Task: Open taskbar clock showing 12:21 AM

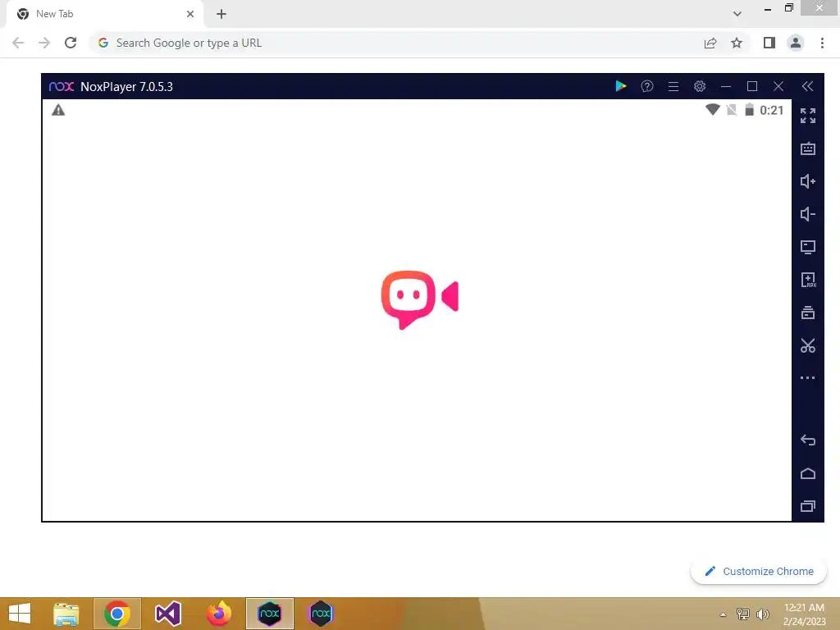Action: click(x=804, y=614)
